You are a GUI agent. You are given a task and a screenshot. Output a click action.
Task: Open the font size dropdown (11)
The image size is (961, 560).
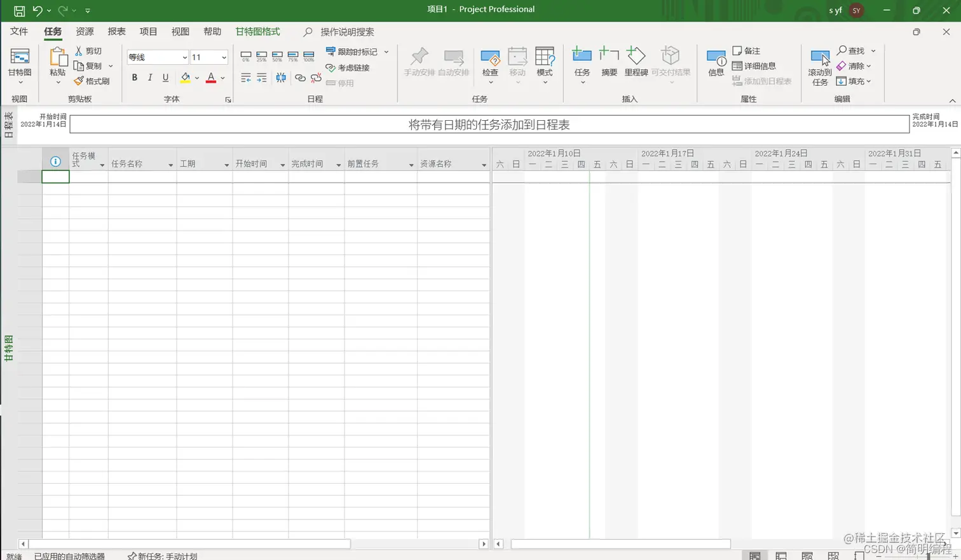pos(224,57)
